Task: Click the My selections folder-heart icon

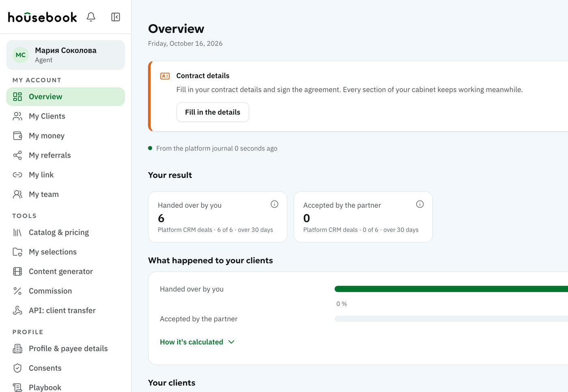Action: [17, 252]
